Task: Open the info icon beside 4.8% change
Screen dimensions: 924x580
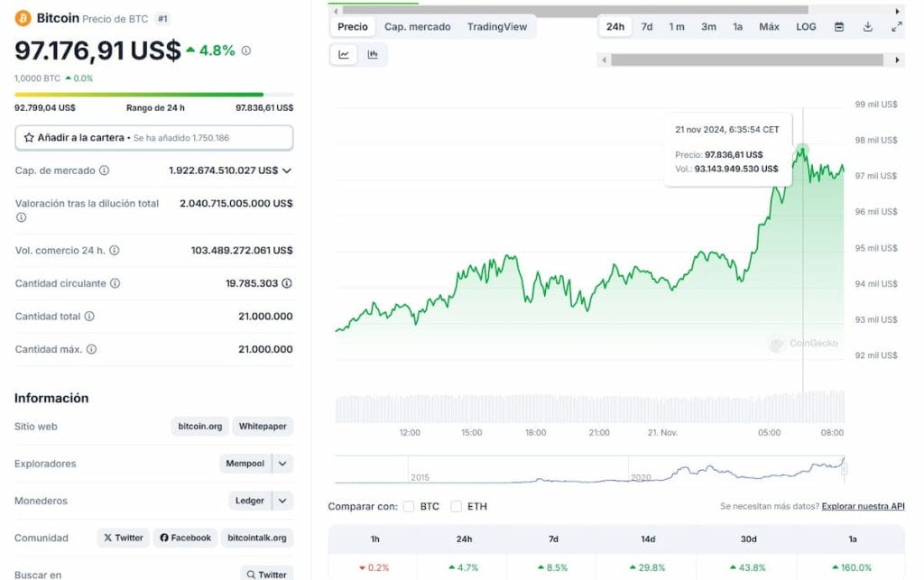Action: (246, 51)
